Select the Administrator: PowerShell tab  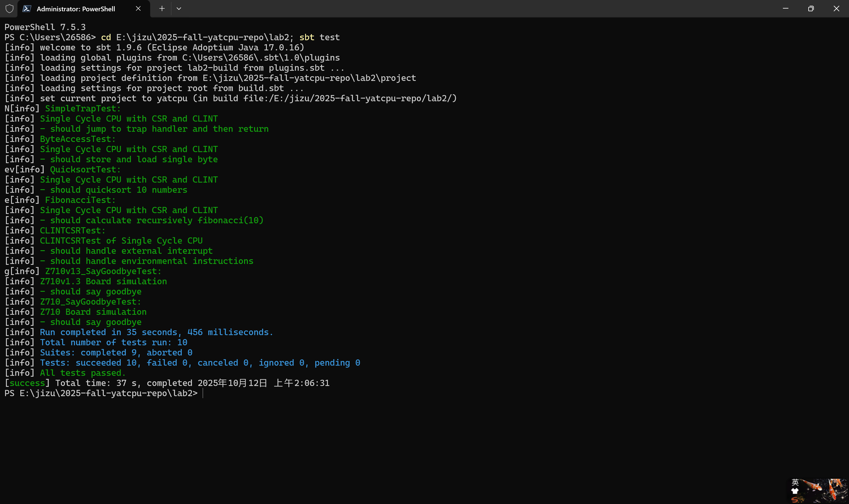pos(76,9)
